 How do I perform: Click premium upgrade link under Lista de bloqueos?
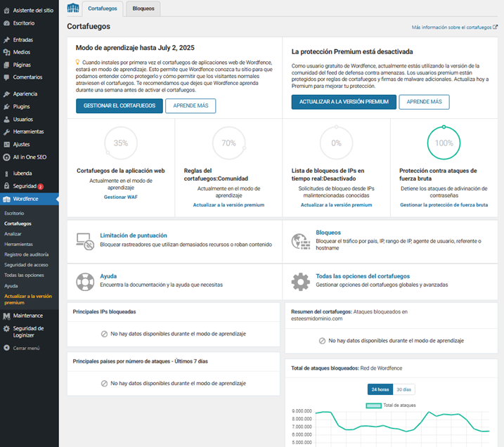pos(336,205)
